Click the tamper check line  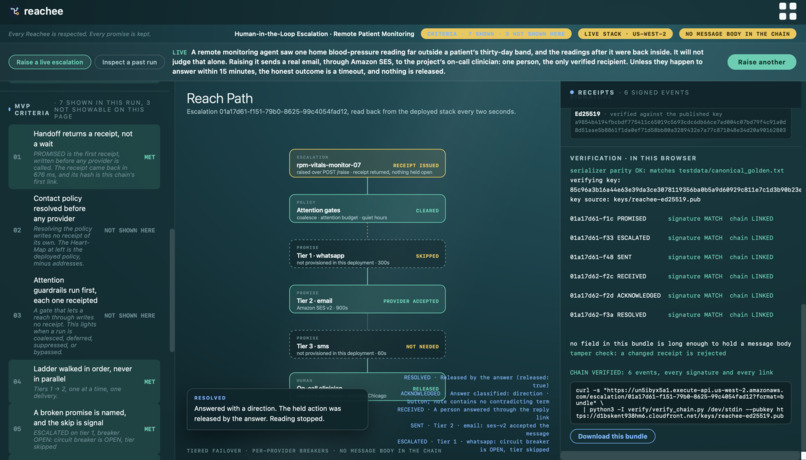(648, 354)
